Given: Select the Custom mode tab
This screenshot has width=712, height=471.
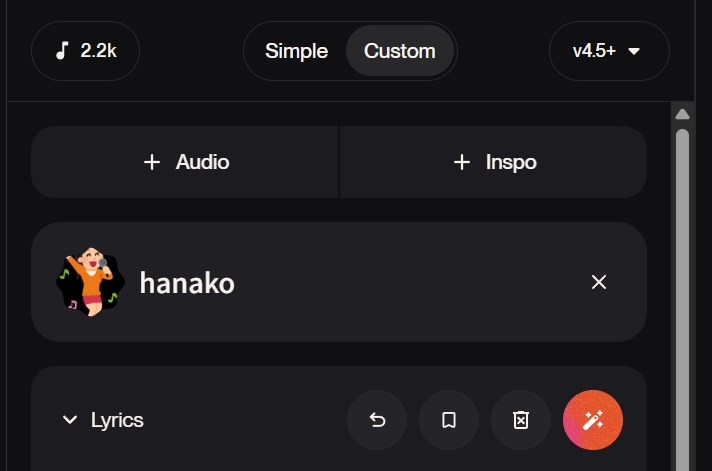Looking at the screenshot, I should point(399,51).
